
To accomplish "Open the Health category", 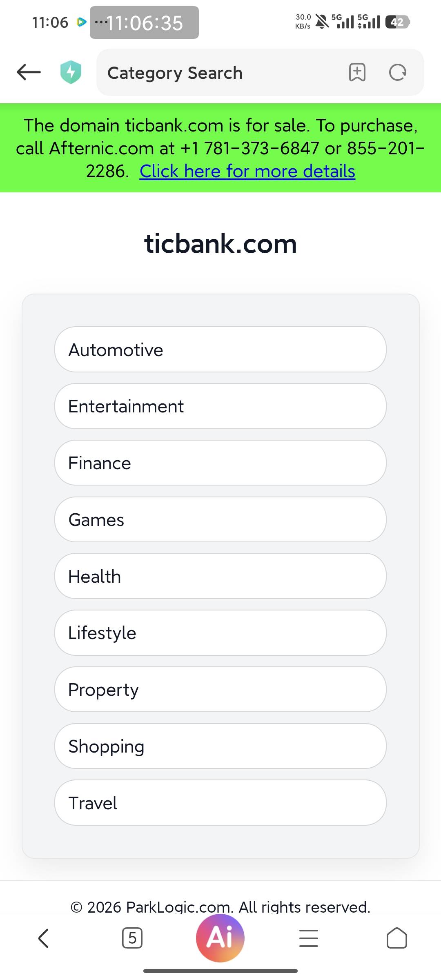I will (220, 576).
